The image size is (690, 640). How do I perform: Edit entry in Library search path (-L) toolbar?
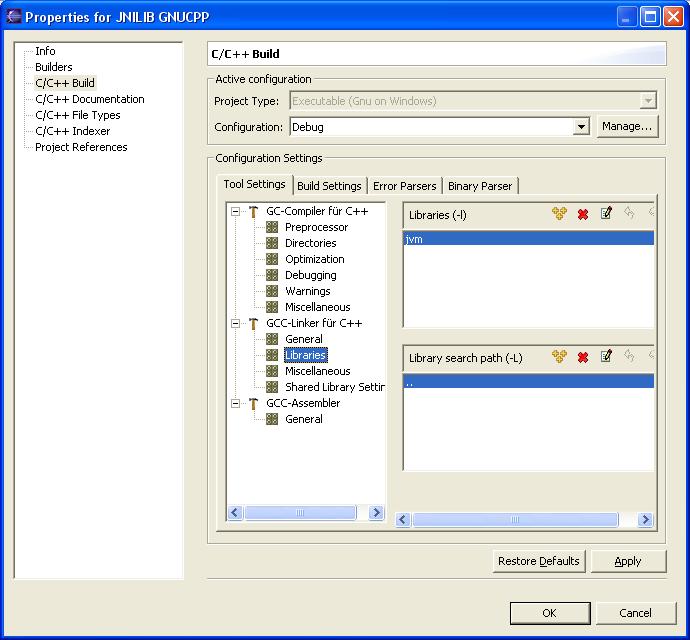(606, 356)
